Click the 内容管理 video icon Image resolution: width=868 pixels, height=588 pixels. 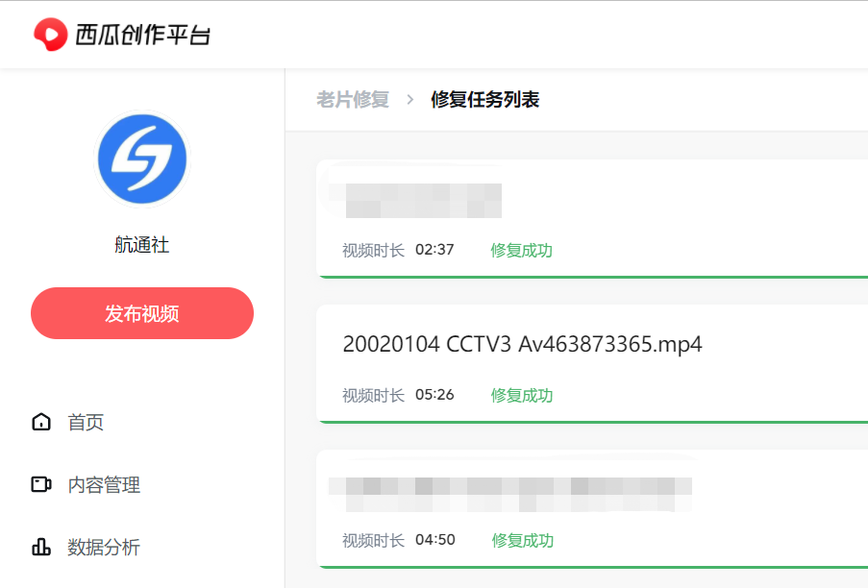click(41, 484)
